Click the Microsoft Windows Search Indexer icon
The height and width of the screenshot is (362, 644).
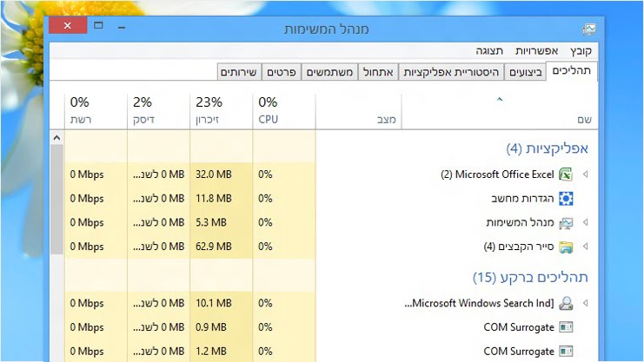566,303
